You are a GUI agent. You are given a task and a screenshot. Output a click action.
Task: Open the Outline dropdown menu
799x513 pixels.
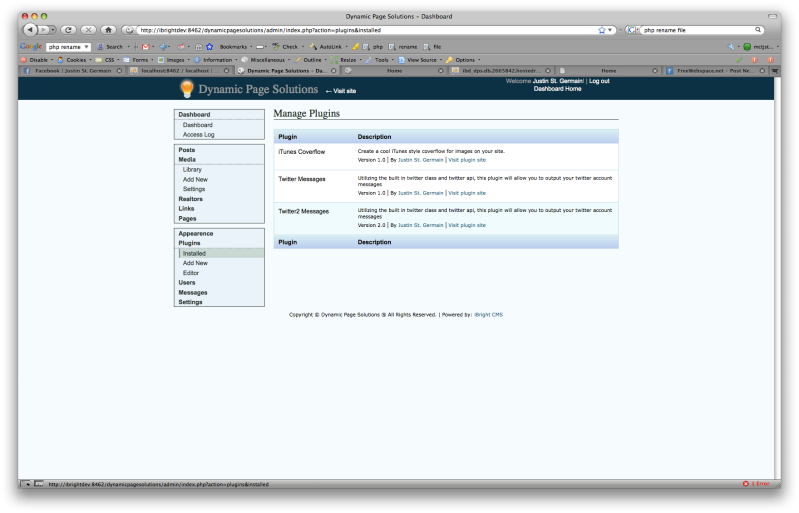point(310,60)
